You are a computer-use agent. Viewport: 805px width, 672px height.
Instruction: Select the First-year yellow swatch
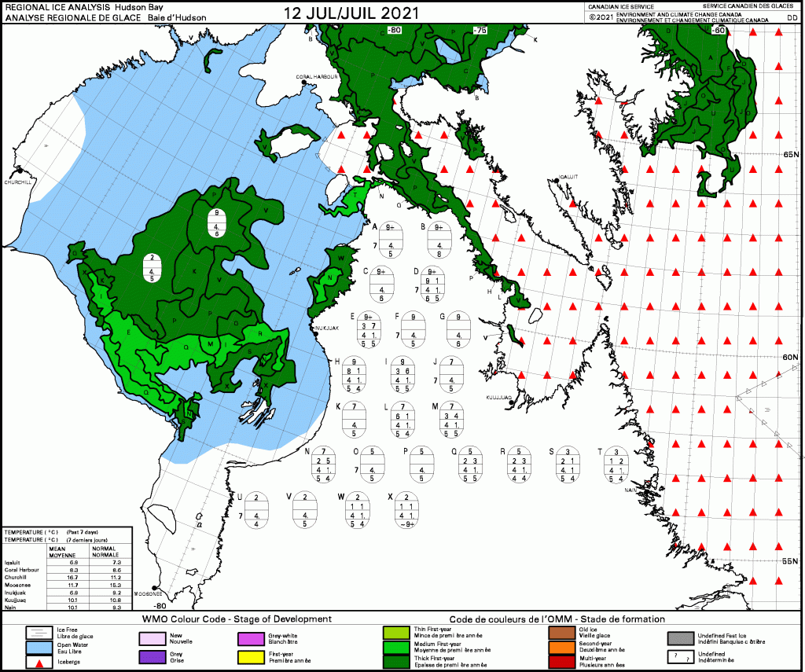pos(248,656)
